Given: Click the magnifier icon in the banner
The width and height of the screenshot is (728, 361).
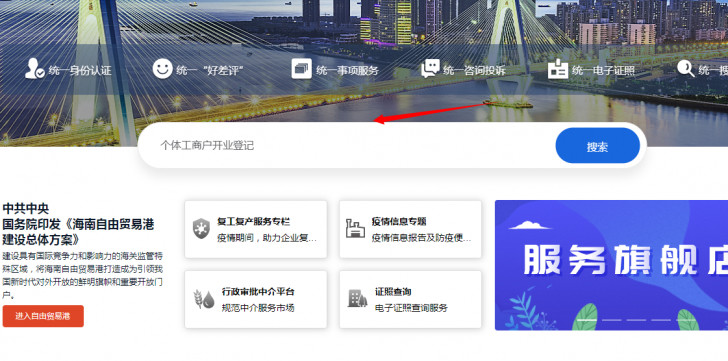Looking at the screenshot, I should [686, 69].
